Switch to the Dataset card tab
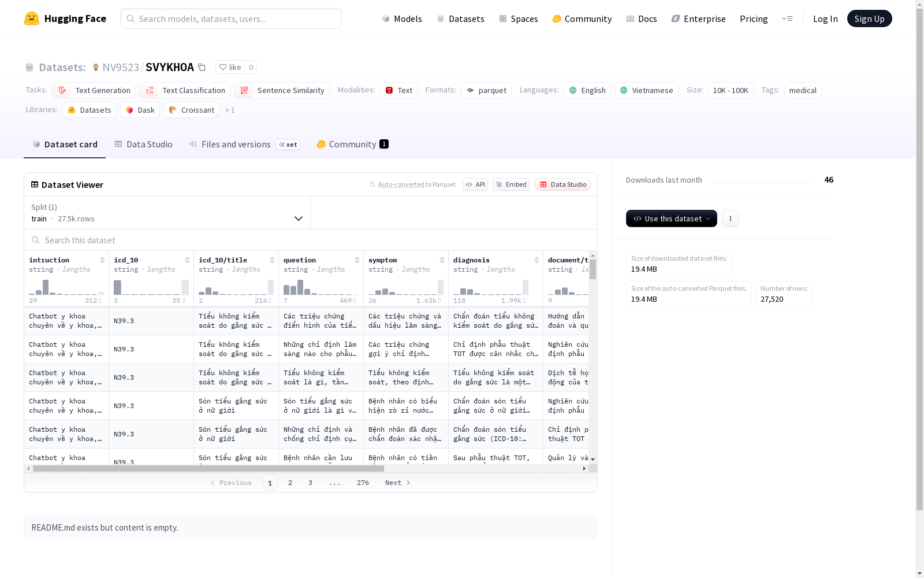This screenshot has height=578, width=924. [x=65, y=144]
